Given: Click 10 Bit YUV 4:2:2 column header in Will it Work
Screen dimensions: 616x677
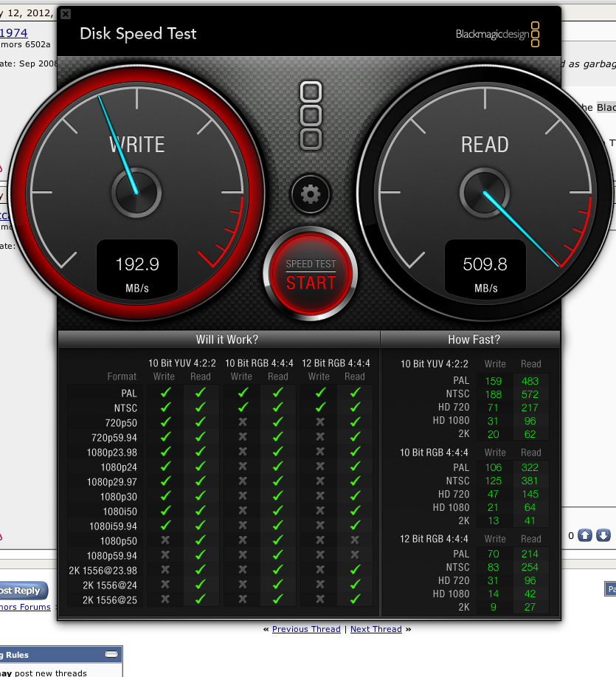Looking at the screenshot, I should (x=182, y=363).
